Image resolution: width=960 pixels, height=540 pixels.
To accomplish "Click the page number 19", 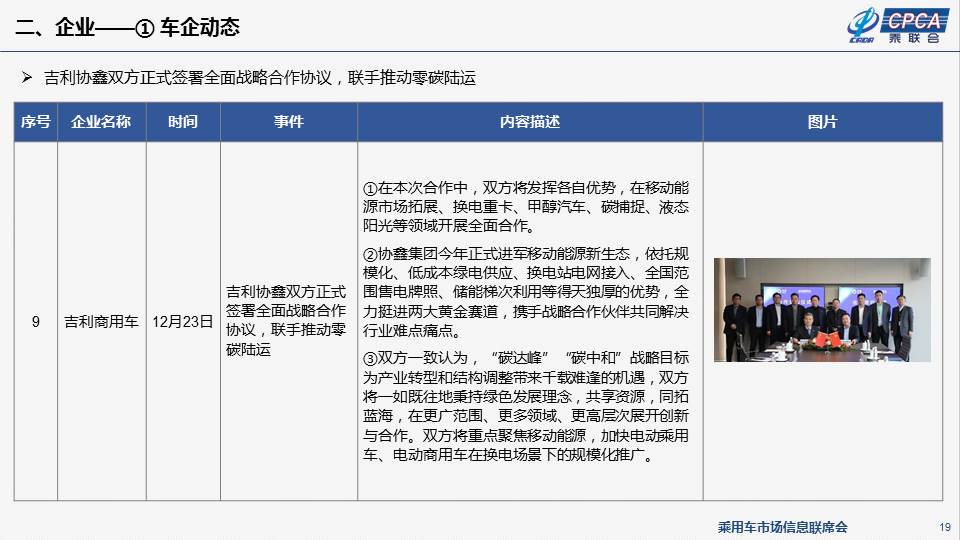I will (x=945, y=527).
